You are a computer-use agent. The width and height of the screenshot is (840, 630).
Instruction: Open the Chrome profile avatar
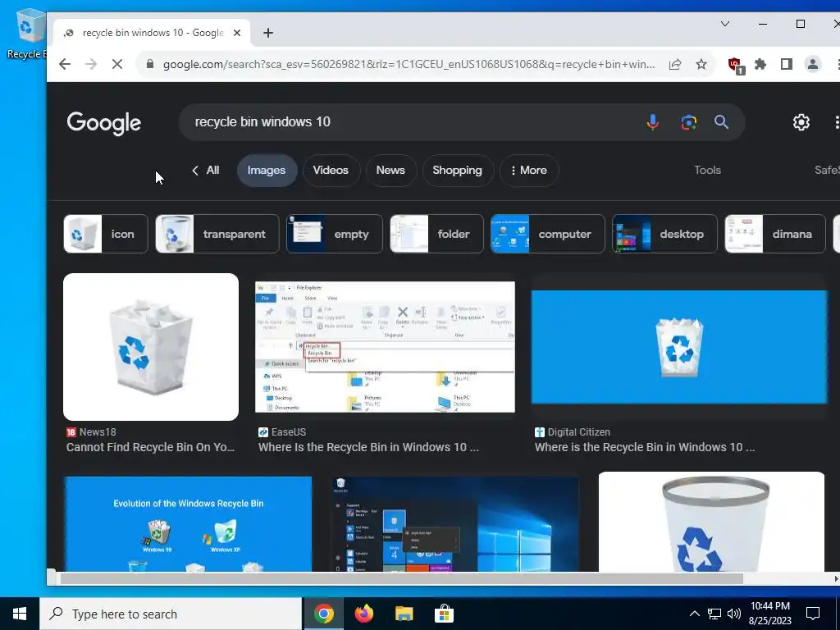(x=813, y=64)
